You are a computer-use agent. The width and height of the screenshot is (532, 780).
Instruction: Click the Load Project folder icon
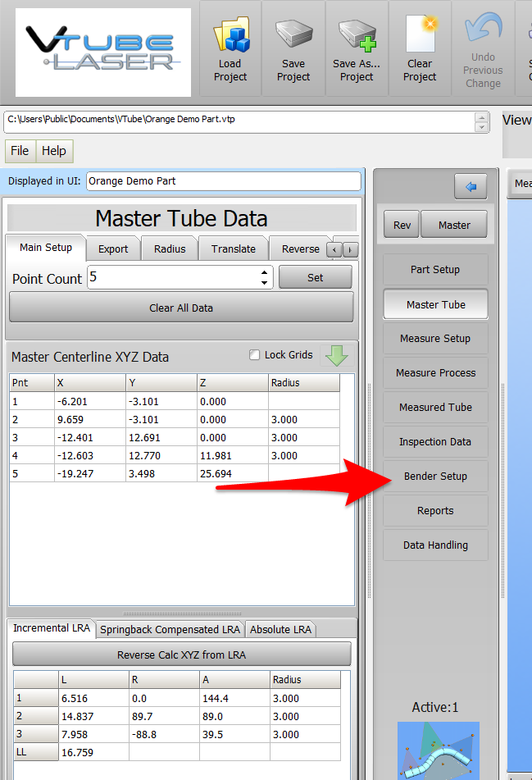pos(230,36)
